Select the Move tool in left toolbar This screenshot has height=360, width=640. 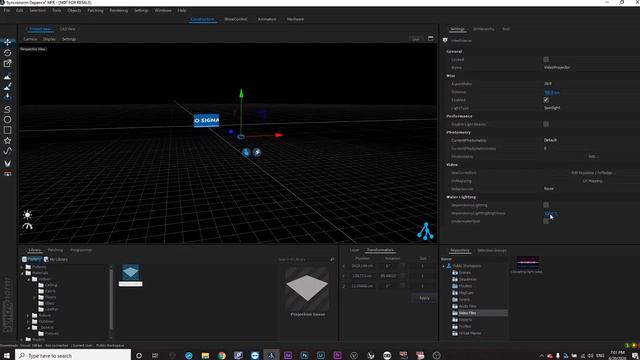(7, 42)
